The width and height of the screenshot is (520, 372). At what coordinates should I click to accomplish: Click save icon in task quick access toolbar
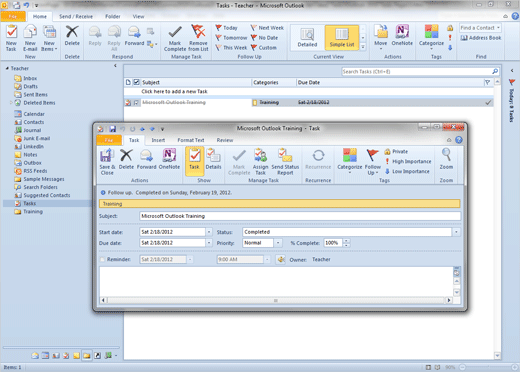click(x=113, y=129)
